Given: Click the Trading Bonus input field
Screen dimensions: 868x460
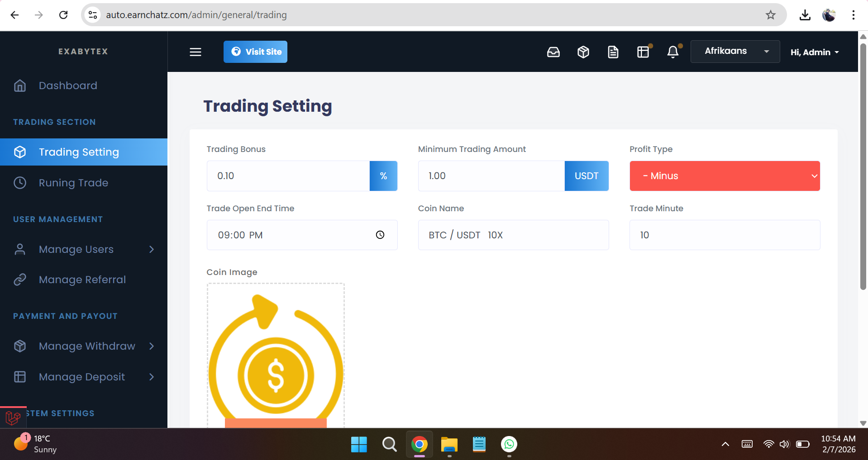Looking at the screenshot, I should 288,176.
